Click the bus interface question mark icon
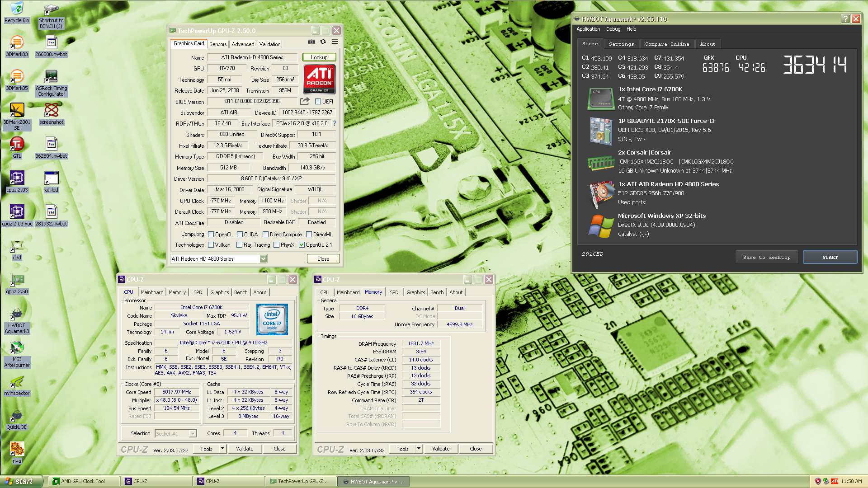Screen dimensions: 868x488 pyautogui.click(x=335, y=123)
